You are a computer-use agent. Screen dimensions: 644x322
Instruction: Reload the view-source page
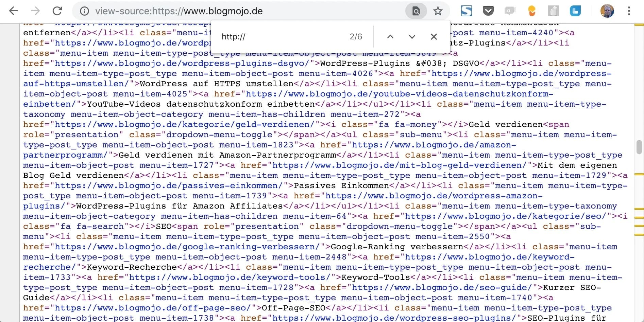(57, 11)
